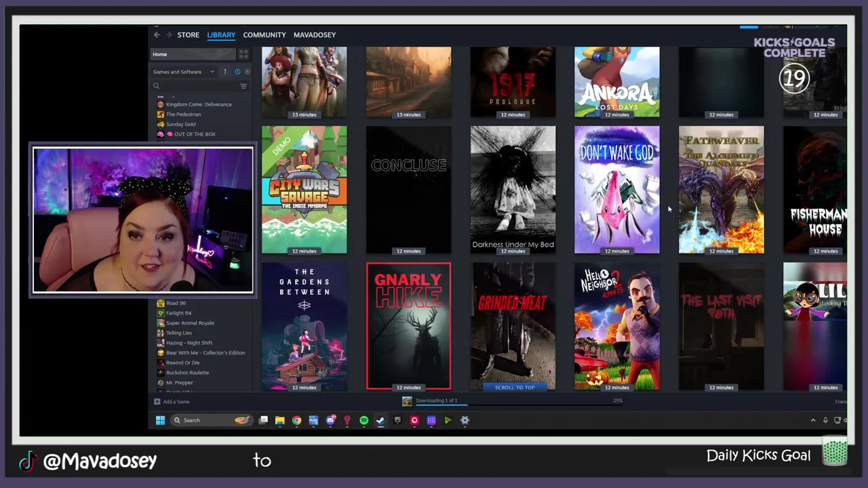The width and height of the screenshot is (868, 488).
Task: Open the Gnarly Hike game cover
Action: 408,327
